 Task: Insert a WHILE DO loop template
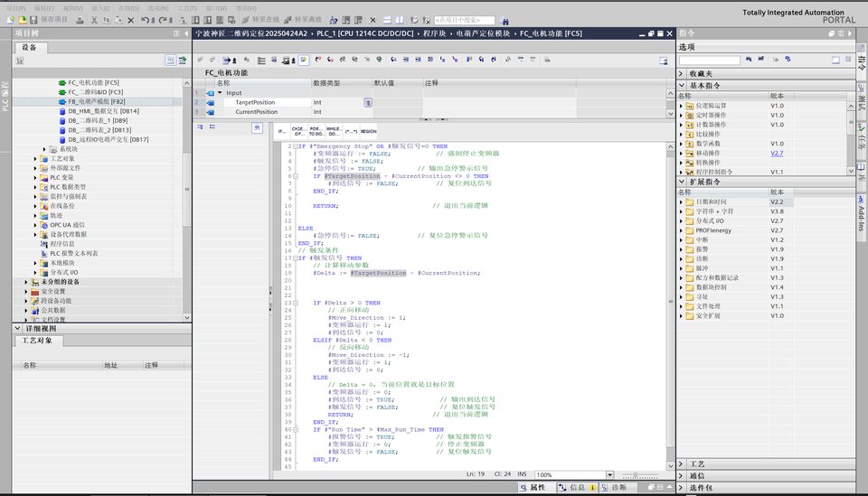tap(333, 131)
